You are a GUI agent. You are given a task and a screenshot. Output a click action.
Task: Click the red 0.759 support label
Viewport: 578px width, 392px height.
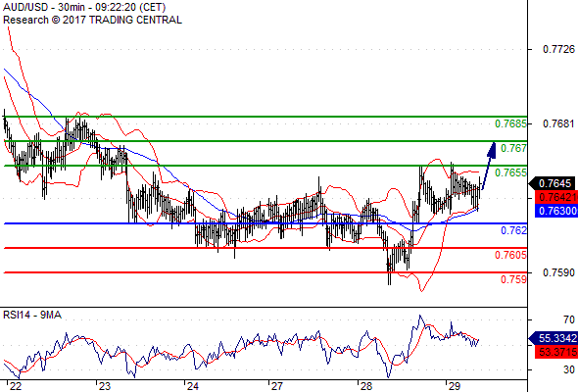[513, 279]
